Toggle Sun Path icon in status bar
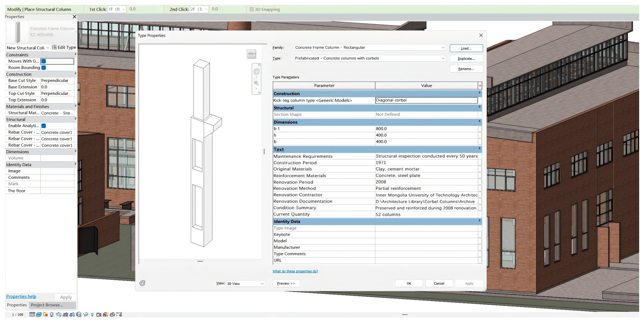 (45, 314)
